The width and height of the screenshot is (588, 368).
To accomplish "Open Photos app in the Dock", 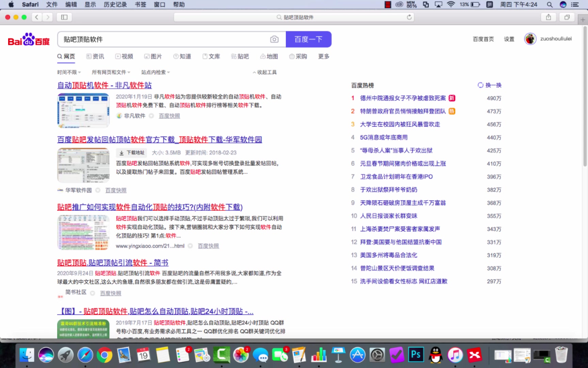I will (x=241, y=355).
